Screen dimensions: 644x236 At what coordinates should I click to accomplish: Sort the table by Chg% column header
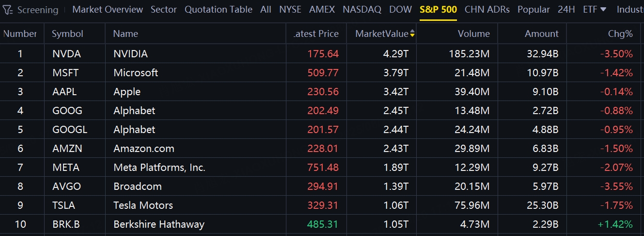(x=620, y=34)
